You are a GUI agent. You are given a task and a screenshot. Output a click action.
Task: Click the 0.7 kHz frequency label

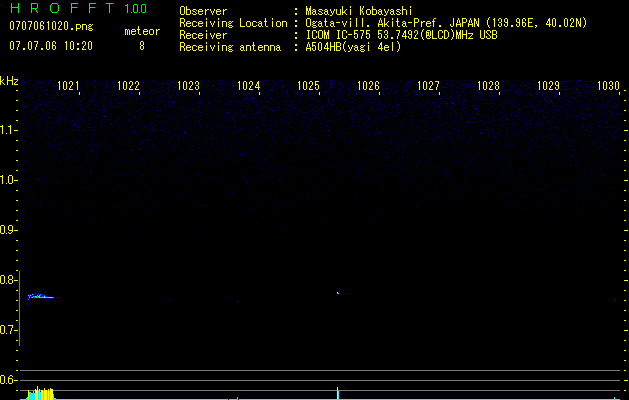[x=8, y=330]
